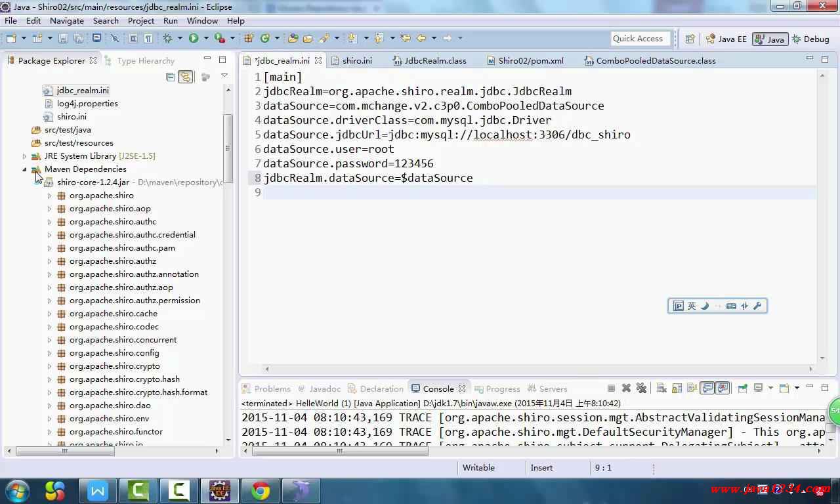Click the Save All toolbar icon

coord(78,38)
